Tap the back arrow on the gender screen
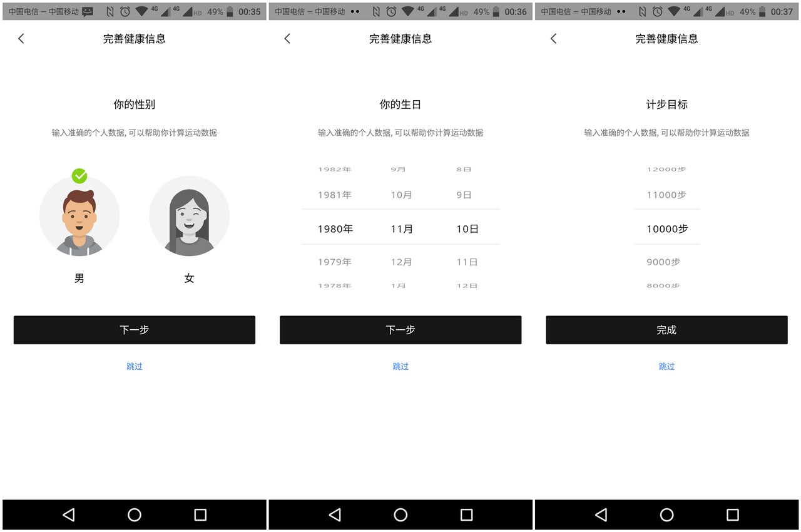The image size is (801, 532). coord(21,38)
